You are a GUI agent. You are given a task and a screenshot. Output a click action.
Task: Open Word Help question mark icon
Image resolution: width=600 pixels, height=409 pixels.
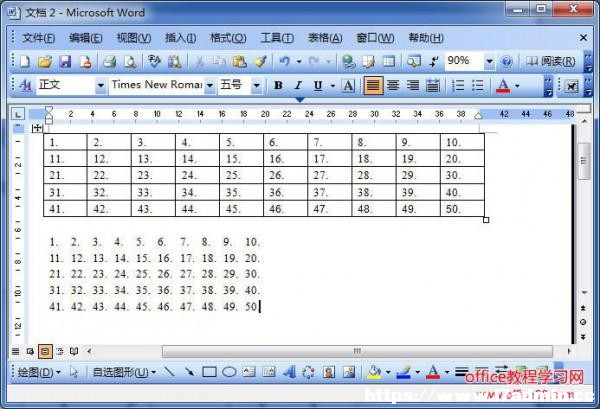click(507, 61)
